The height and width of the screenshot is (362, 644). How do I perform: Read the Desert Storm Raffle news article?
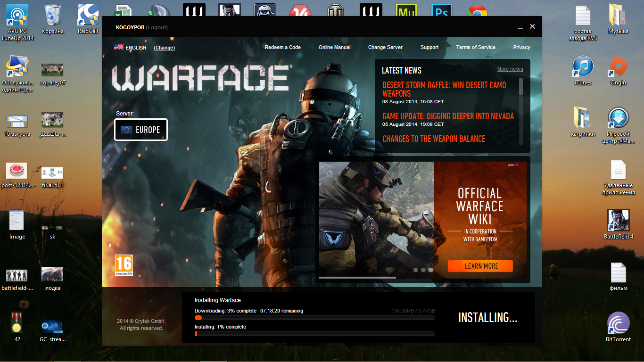444,89
